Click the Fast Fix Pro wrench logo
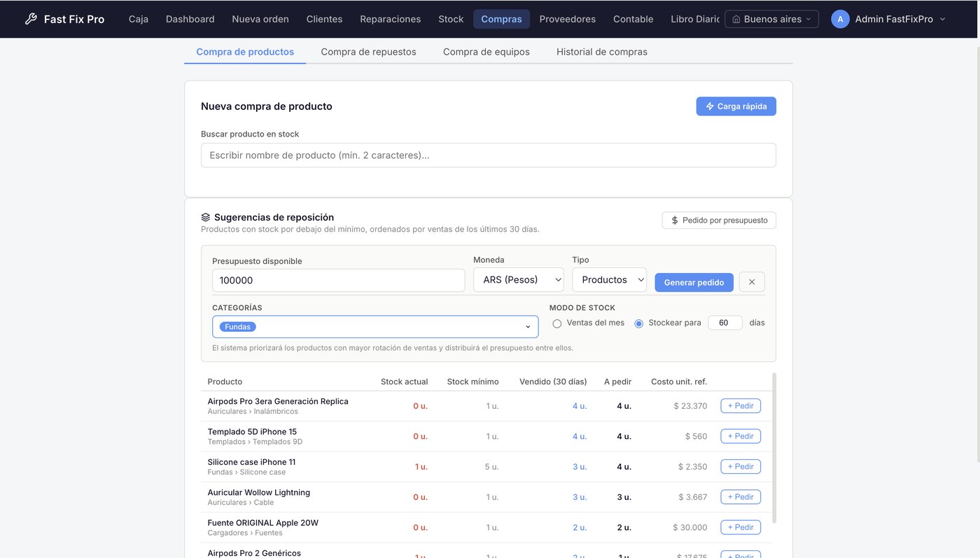The height and width of the screenshot is (558, 980). [31, 19]
